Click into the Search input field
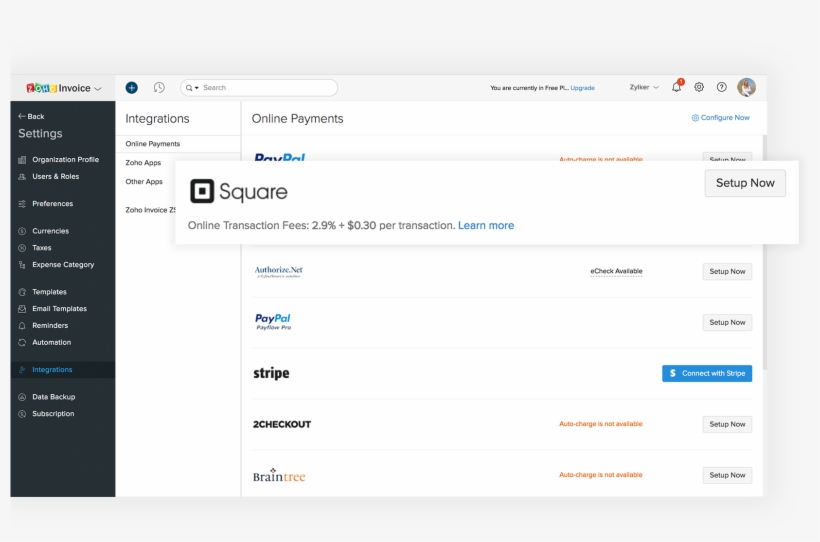Image resolution: width=820 pixels, height=542 pixels. point(259,88)
